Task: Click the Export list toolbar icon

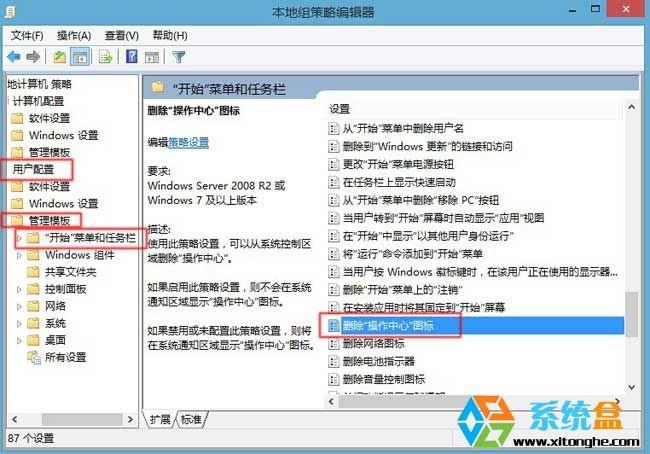Action: pyautogui.click(x=105, y=57)
